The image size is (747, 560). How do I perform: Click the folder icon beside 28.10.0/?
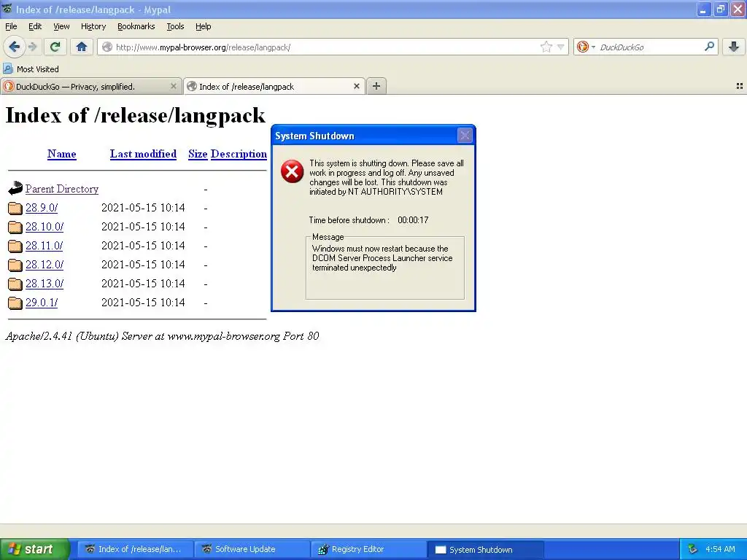(15, 227)
